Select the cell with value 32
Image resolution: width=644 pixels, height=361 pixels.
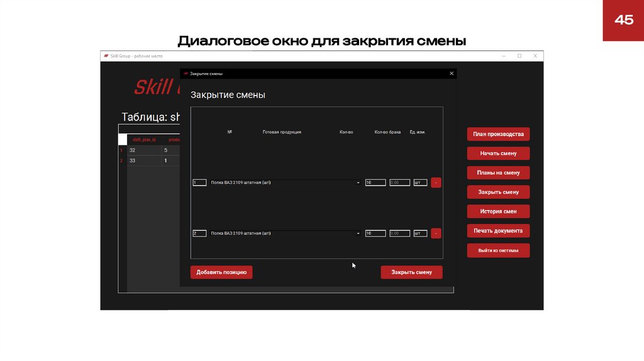point(144,150)
